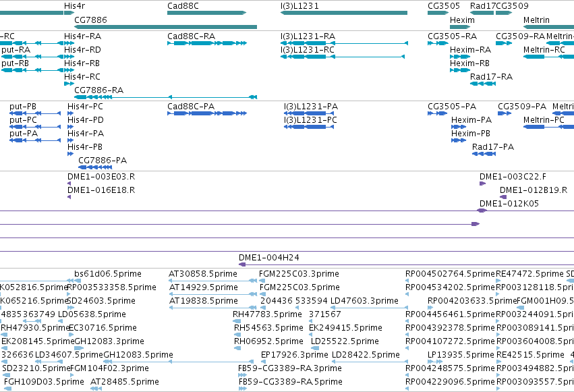Click the EC30716.5prime EST label
Viewport: 574px width, 392px height.
click(x=103, y=329)
